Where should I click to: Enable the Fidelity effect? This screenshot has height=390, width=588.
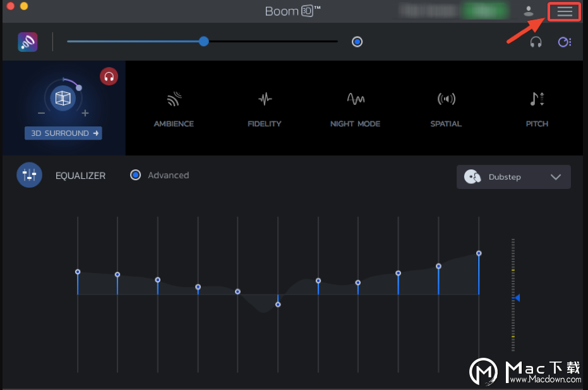click(x=265, y=109)
